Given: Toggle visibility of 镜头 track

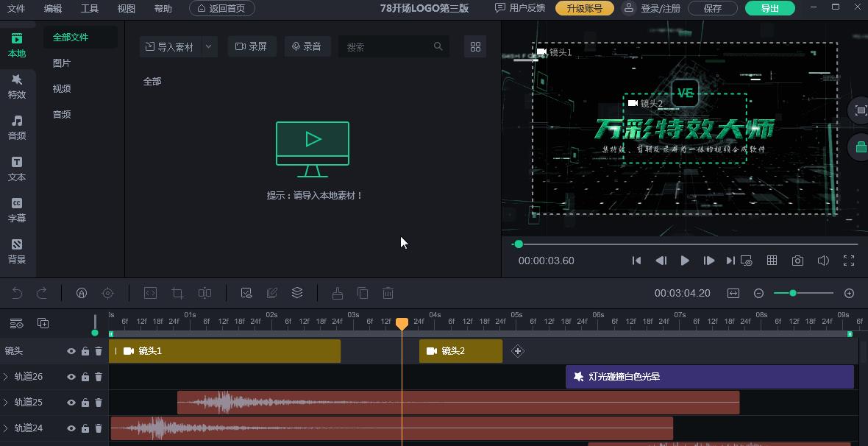Looking at the screenshot, I should pyautogui.click(x=71, y=351).
